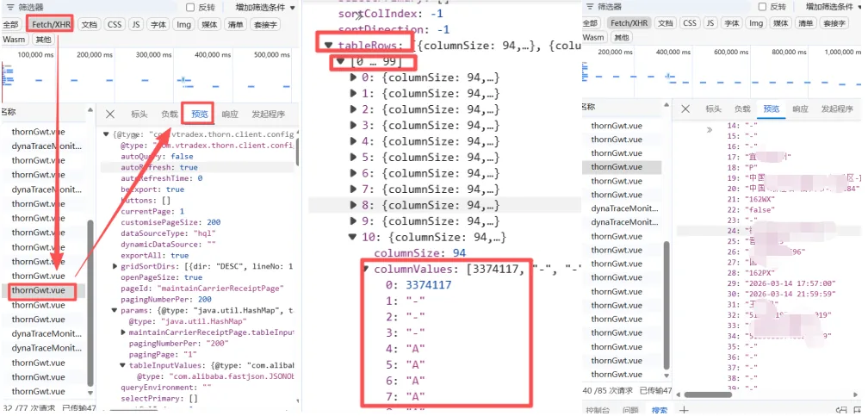The height and width of the screenshot is (416, 868).
Task: Click the "2026-03-14 17:57:00" value in right panel
Action: coord(790,283)
